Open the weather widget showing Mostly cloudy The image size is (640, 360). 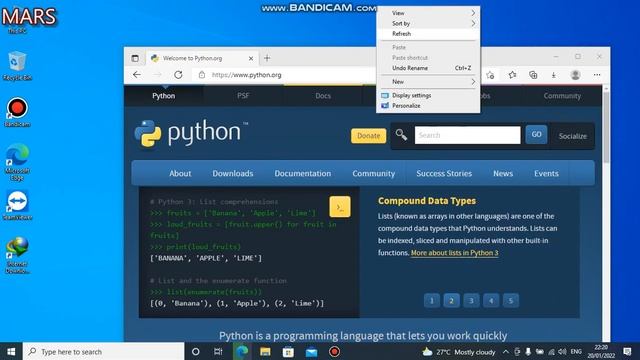click(x=459, y=351)
